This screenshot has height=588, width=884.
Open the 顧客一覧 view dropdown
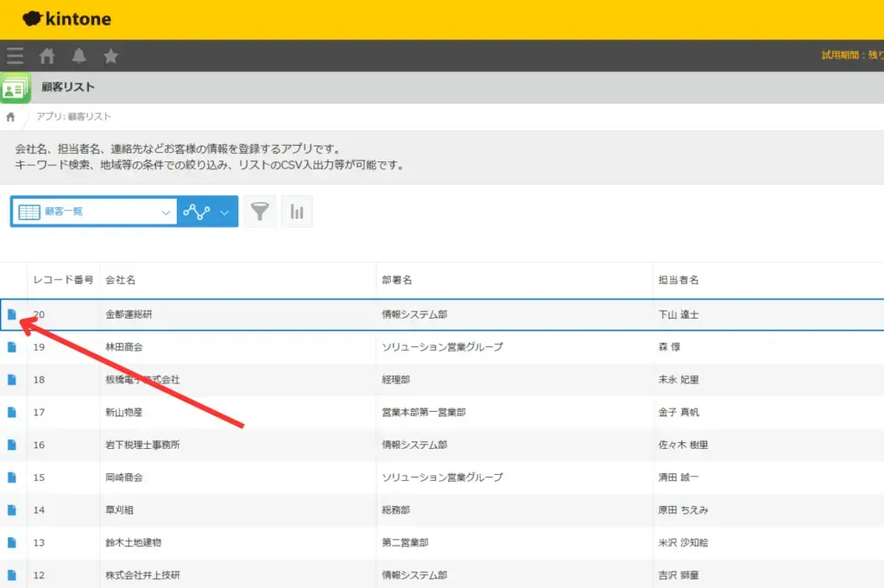[x=95, y=211]
